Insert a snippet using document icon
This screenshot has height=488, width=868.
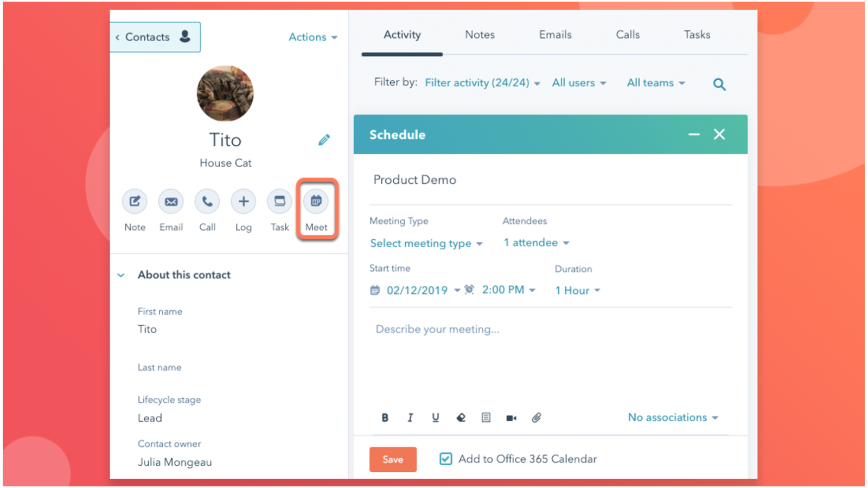486,418
